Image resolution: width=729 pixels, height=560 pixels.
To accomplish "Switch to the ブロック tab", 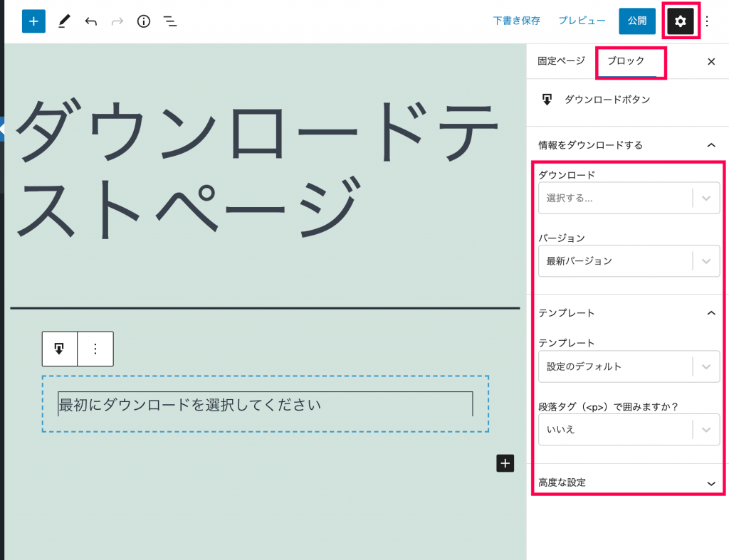I will pos(626,61).
